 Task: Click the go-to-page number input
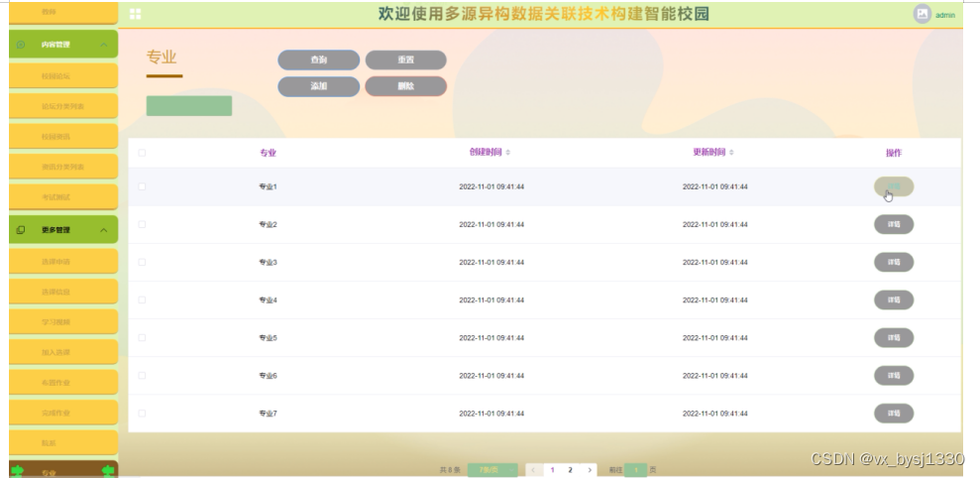point(635,470)
